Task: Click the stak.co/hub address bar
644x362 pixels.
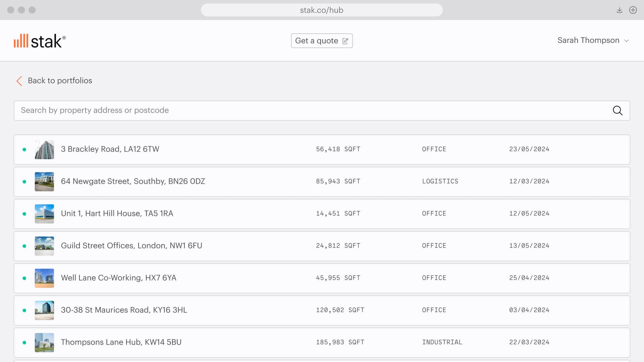Action: pos(321,10)
